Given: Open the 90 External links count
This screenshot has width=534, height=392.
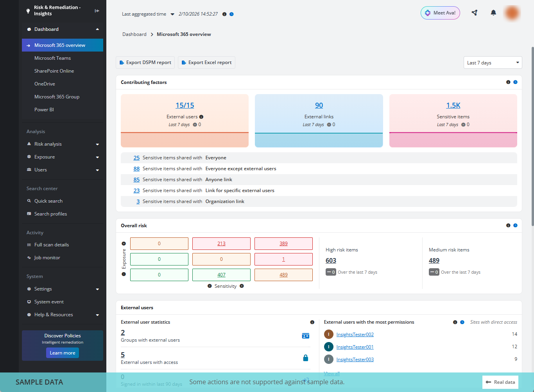Looking at the screenshot, I should click(x=319, y=105).
